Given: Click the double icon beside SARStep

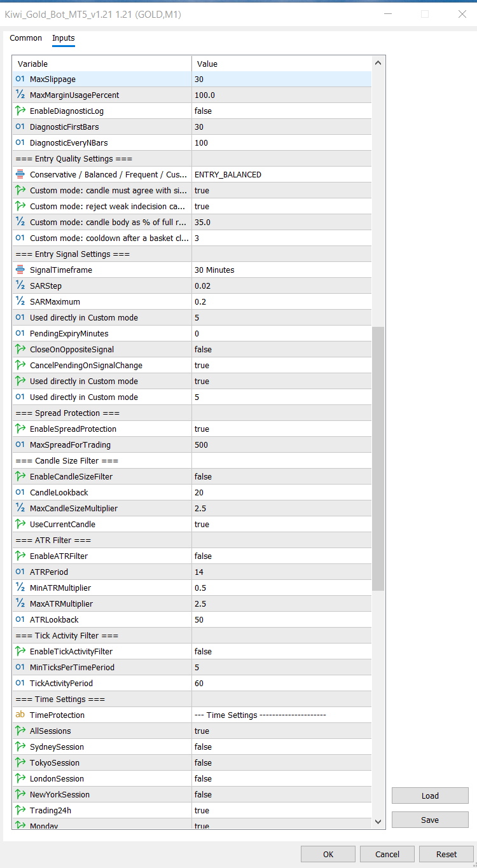Looking at the screenshot, I should (x=20, y=286).
